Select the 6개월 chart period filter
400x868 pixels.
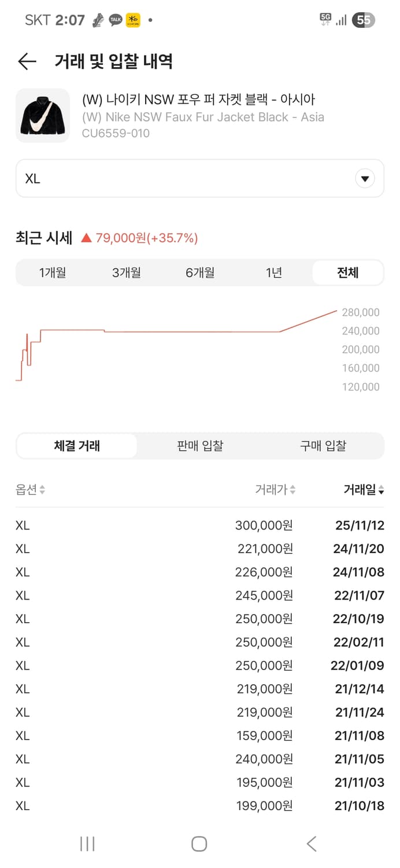click(x=199, y=273)
